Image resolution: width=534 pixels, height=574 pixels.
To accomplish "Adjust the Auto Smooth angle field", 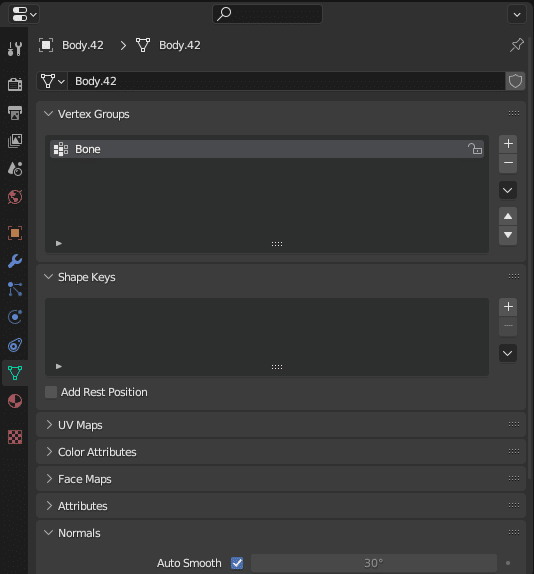I will click(x=374, y=563).
